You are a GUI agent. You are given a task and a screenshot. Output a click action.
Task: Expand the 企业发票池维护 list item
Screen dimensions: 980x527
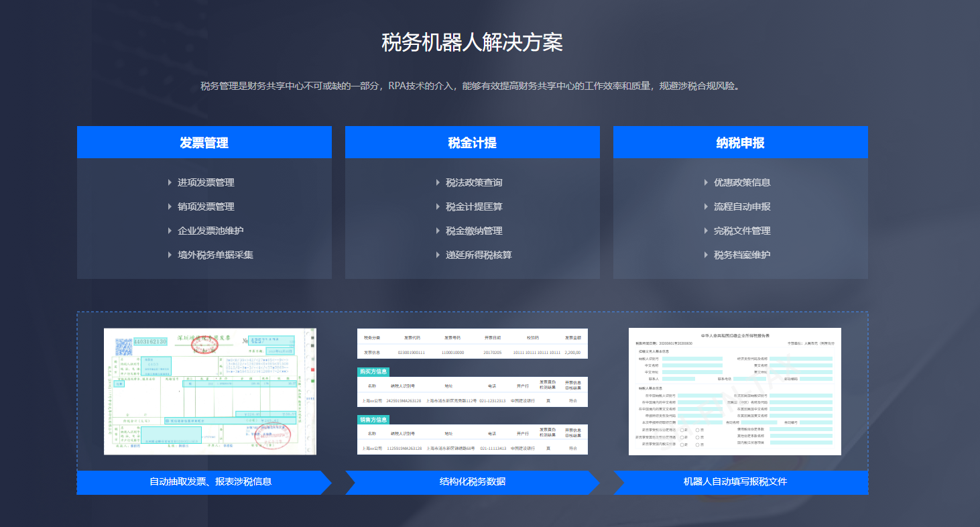pyautogui.click(x=204, y=230)
